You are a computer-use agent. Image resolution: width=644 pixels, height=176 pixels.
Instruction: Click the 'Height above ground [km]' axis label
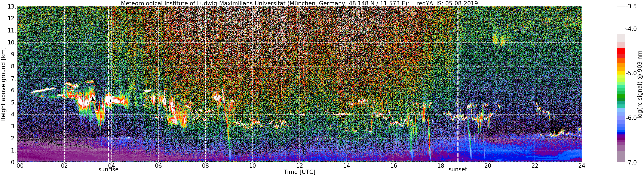(3, 84)
